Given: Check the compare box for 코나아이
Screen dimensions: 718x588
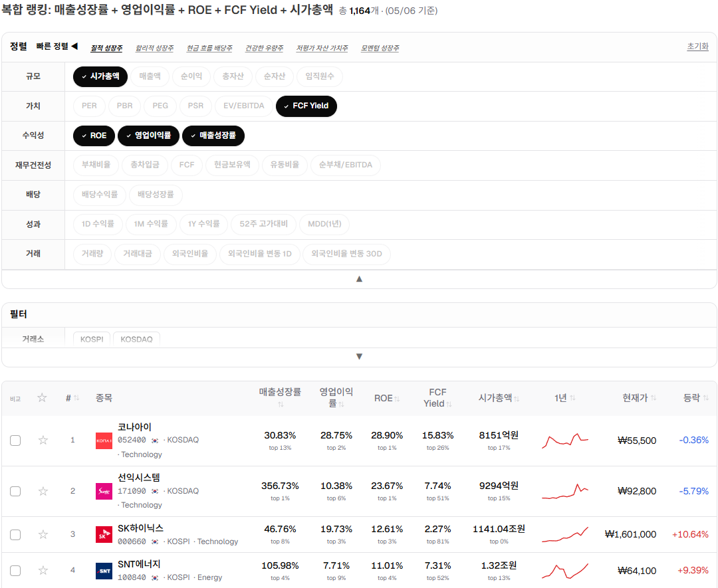Looking at the screenshot, I should (15, 441).
